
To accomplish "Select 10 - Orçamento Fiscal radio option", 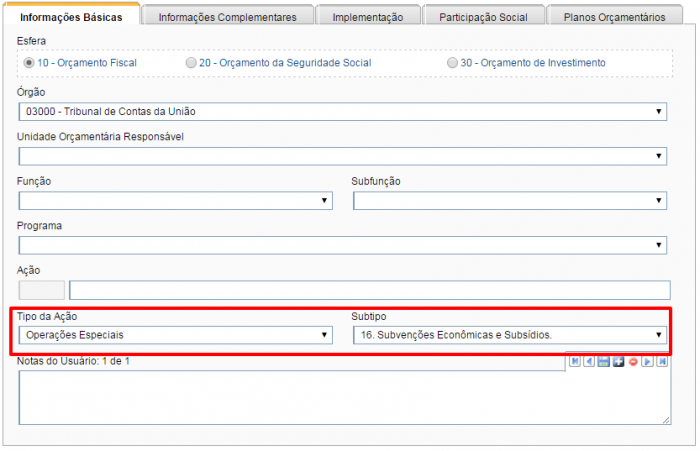I will [x=29, y=63].
